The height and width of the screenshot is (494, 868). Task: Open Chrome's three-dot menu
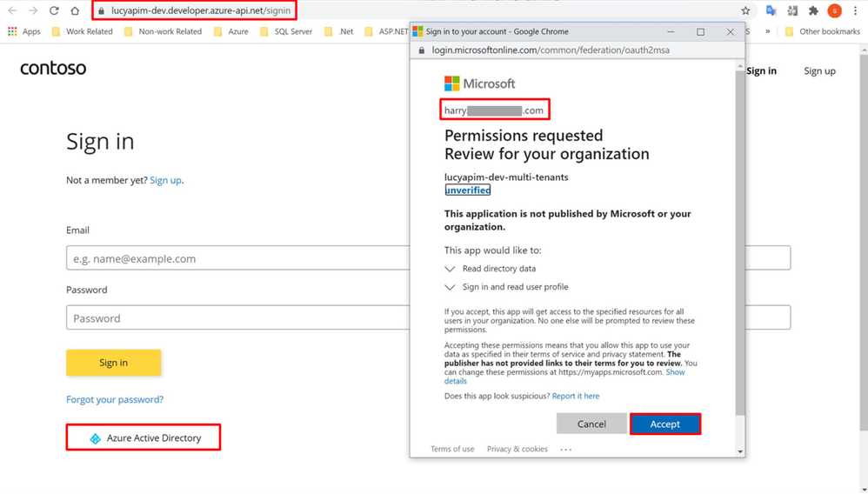[855, 10]
